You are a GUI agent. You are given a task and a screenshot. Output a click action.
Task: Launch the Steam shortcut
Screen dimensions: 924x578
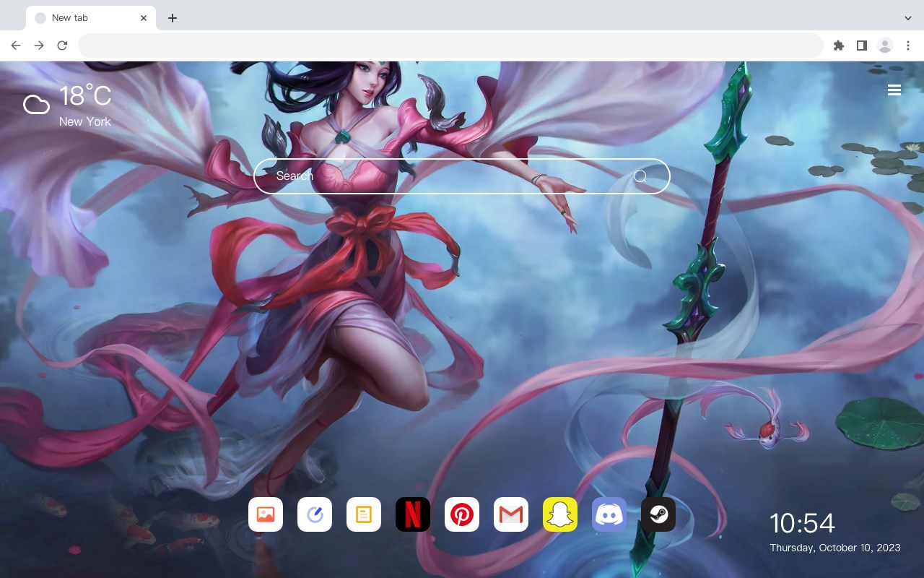(658, 514)
